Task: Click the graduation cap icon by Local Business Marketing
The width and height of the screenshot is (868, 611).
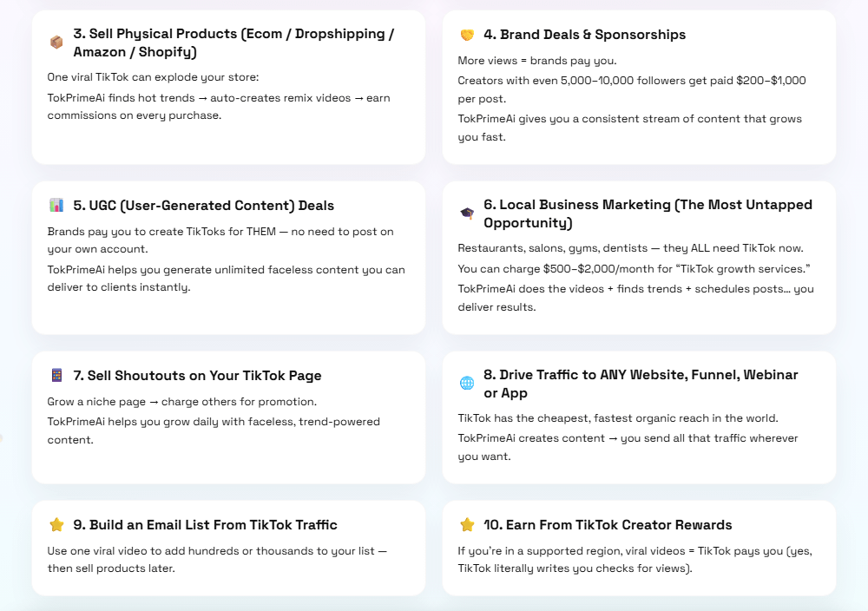Action: 467,214
